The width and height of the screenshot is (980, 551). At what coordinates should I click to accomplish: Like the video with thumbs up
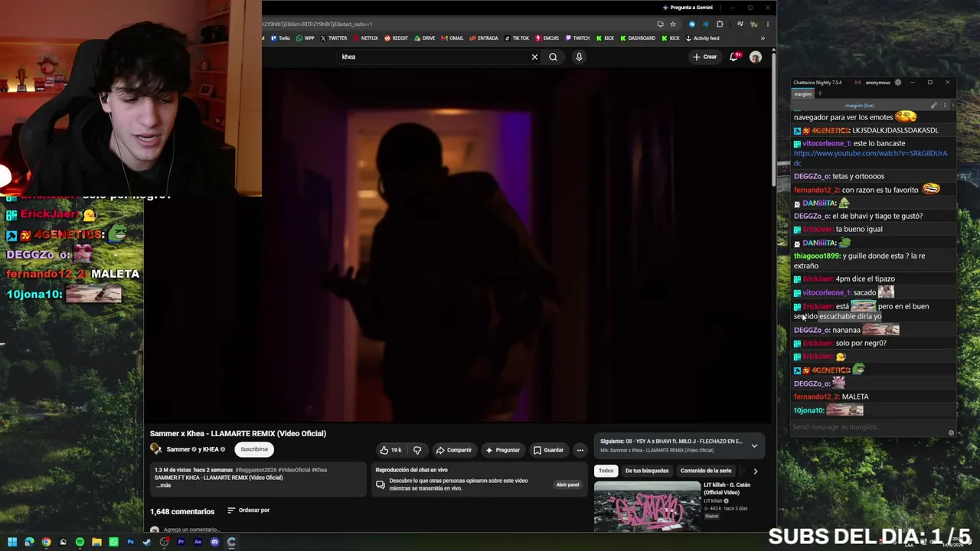click(390, 450)
